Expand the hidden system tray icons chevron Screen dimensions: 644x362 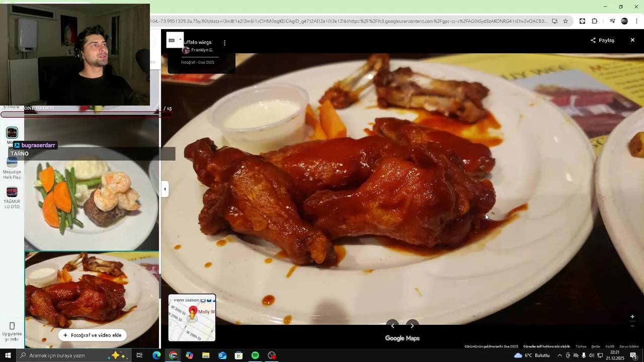[x=559, y=355]
